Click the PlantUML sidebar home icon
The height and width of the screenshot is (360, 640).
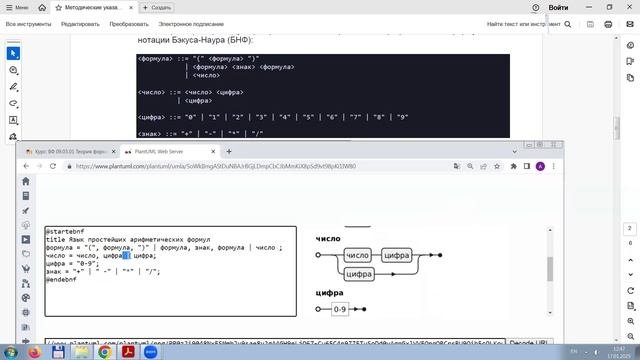click(26, 181)
